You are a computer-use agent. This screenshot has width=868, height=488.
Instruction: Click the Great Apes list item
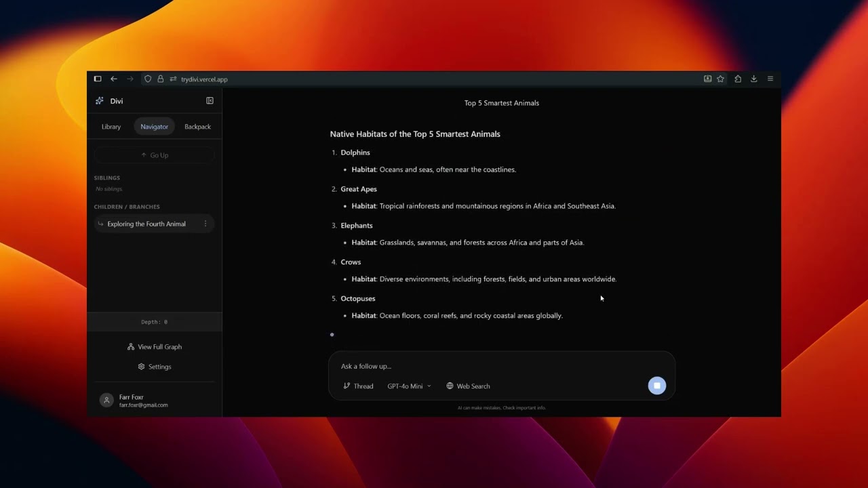click(359, 189)
